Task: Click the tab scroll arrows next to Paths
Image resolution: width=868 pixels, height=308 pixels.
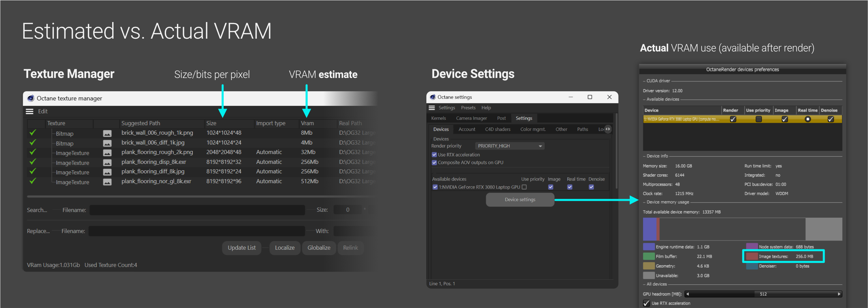Action: click(608, 129)
